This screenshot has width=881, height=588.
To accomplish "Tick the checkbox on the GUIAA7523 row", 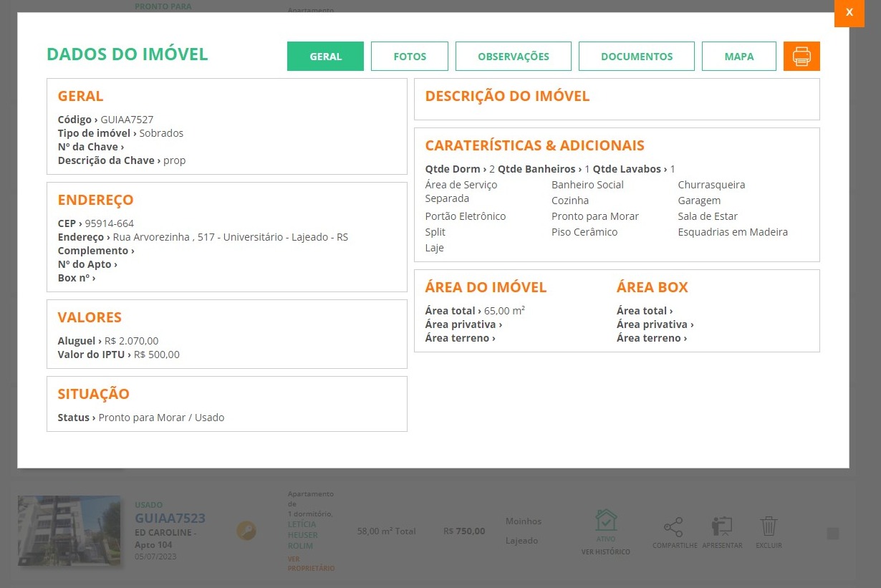I will [832, 534].
